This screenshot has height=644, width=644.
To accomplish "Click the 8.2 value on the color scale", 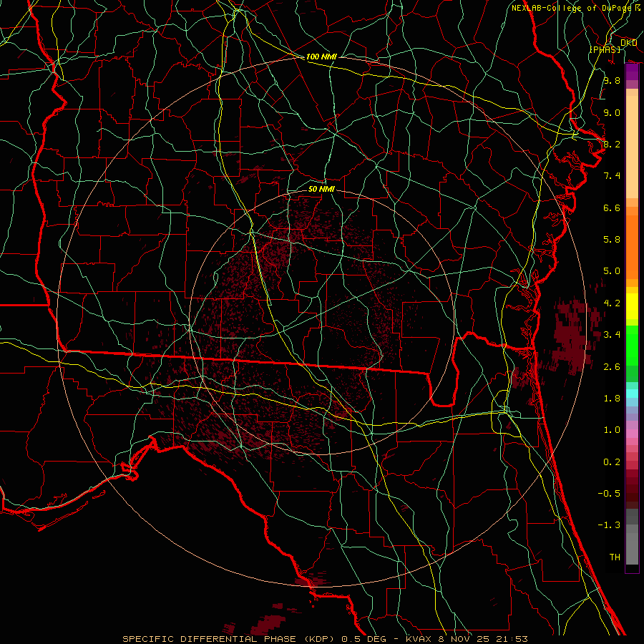I will [x=612, y=144].
